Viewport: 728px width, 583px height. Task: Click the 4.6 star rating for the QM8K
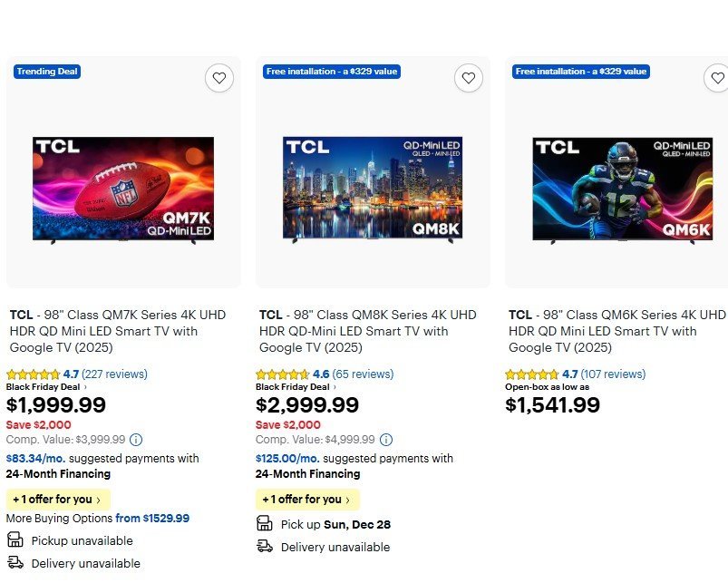(x=283, y=374)
